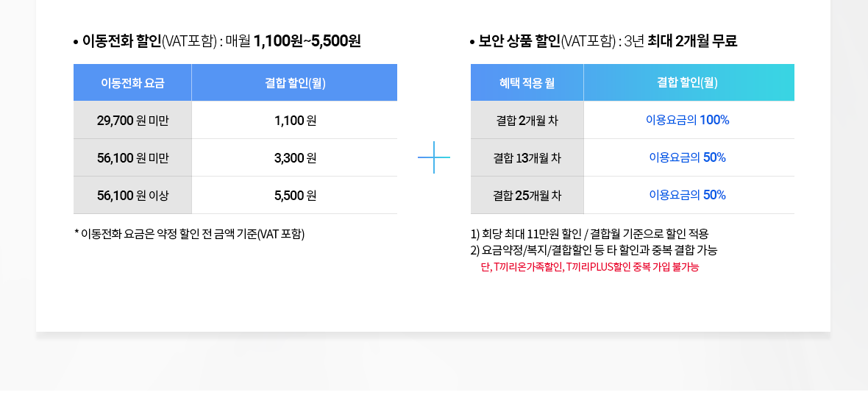Click the 3,300 원 discount cell
Image resolution: width=868 pixels, height=395 pixels.
click(x=295, y=158)
